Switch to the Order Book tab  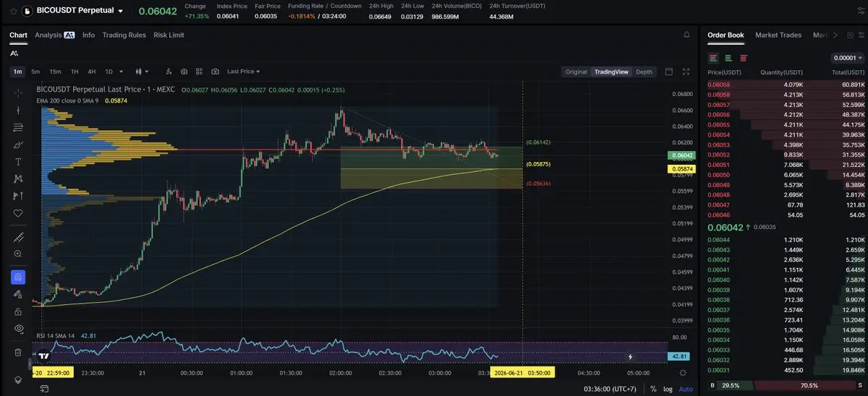726,35
